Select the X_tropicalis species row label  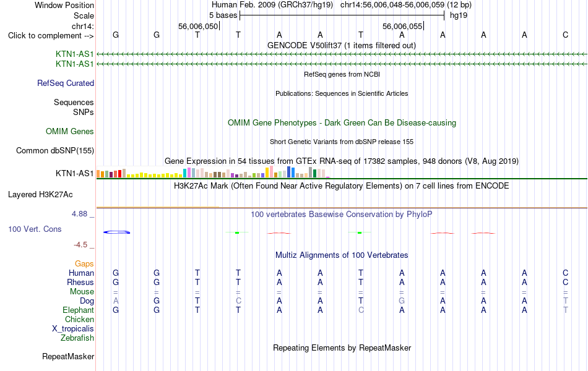click(73, 329)
